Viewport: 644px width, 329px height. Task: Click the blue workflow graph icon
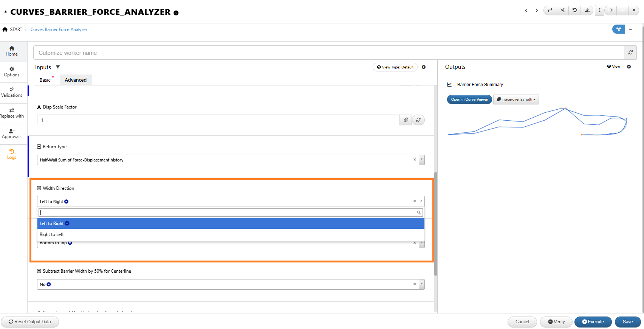tap(618, 29)
